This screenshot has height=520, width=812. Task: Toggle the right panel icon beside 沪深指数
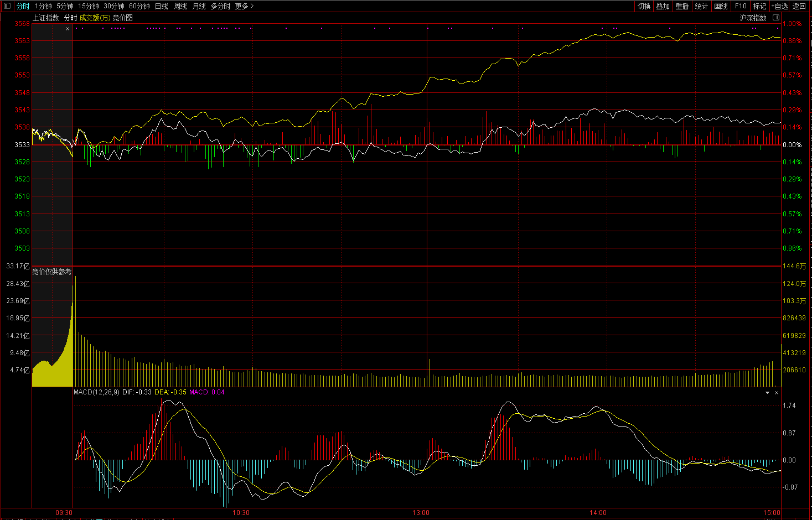click(776, 18)
